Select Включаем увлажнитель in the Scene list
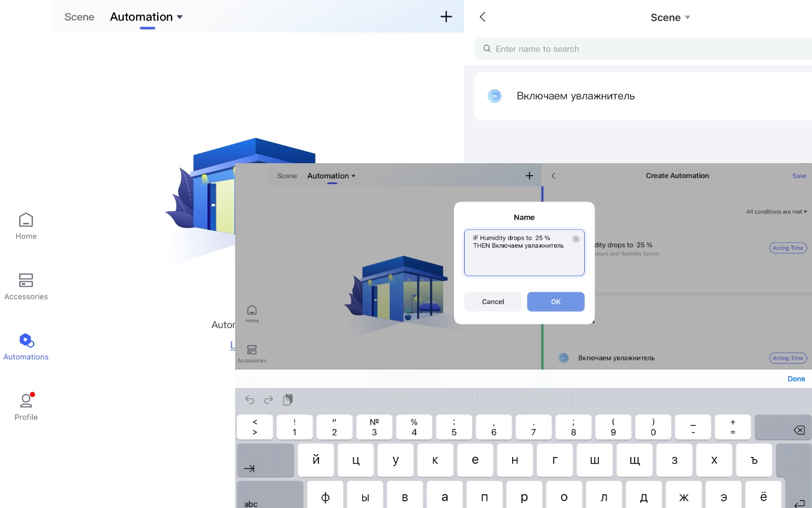812x508 pixels. pyautogui.click(x=643, y=96)
